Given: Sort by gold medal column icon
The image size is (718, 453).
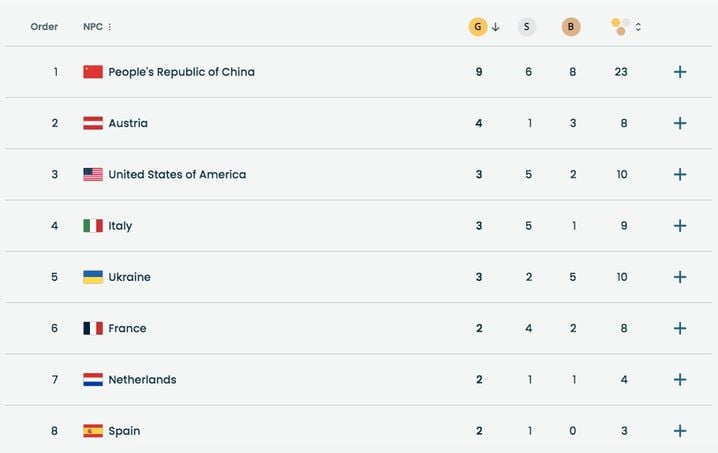Looking at the screenshot, I should tap(479, 27).
